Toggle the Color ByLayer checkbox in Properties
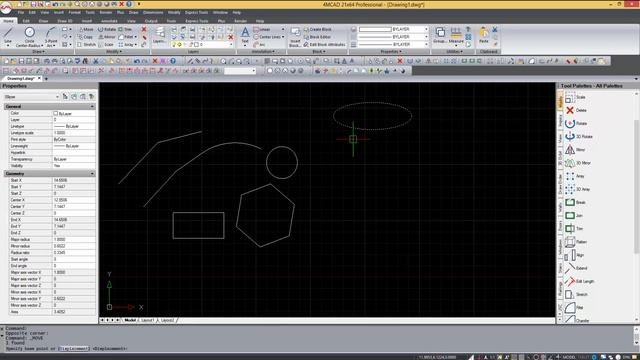This screenshot has width=640, height=360. (56, 113)
